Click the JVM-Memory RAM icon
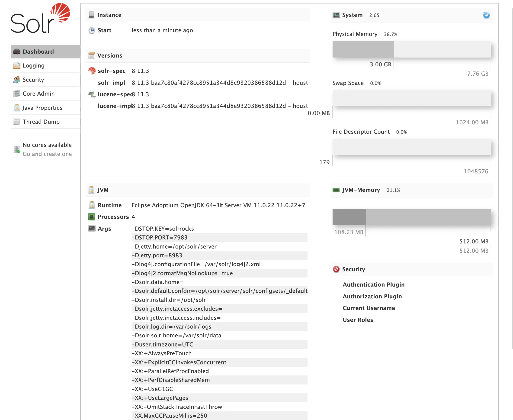This screenshot has width=513, height=420. tap(336, 190)
